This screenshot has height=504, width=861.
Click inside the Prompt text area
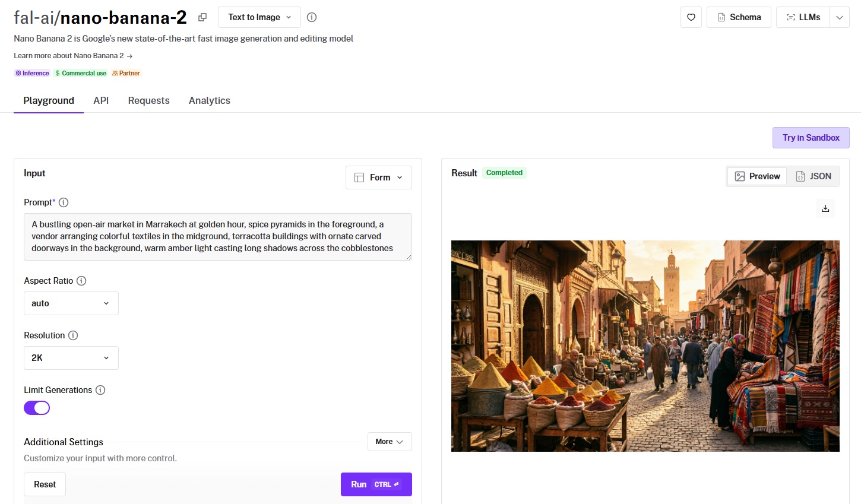(217, 236)
